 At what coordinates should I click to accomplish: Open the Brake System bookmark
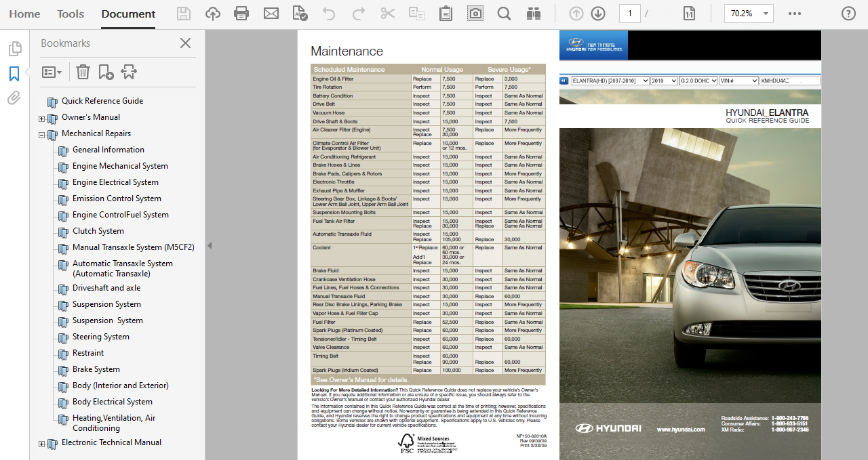[96, 369]
